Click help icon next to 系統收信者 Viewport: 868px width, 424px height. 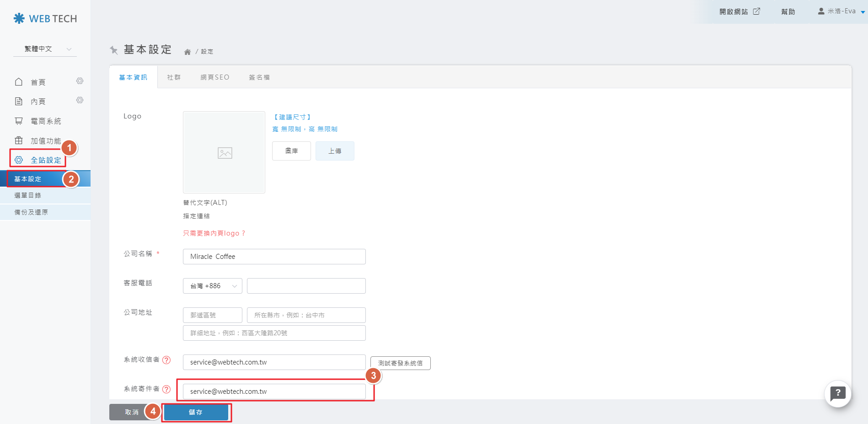coord(166,360)
